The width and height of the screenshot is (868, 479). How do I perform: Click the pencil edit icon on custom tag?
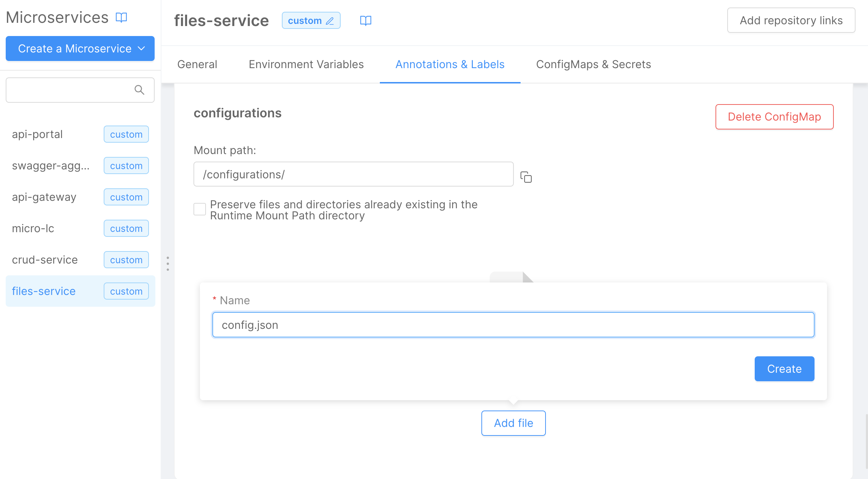[330, 21]
